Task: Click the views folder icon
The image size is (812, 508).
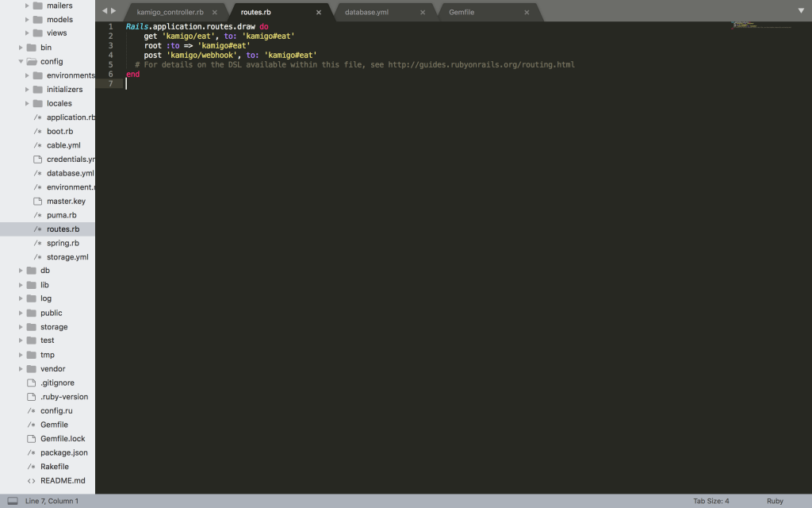Action: [x=38, y=33]
